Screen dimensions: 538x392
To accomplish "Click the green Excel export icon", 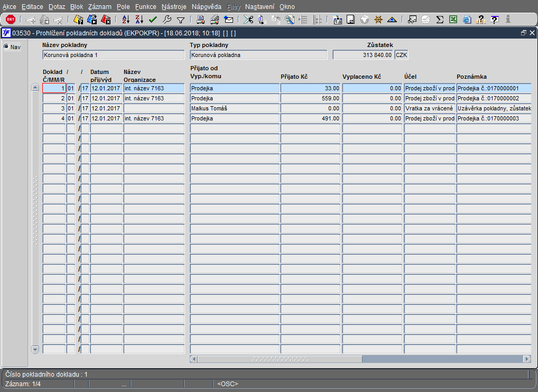I will 453,20.
